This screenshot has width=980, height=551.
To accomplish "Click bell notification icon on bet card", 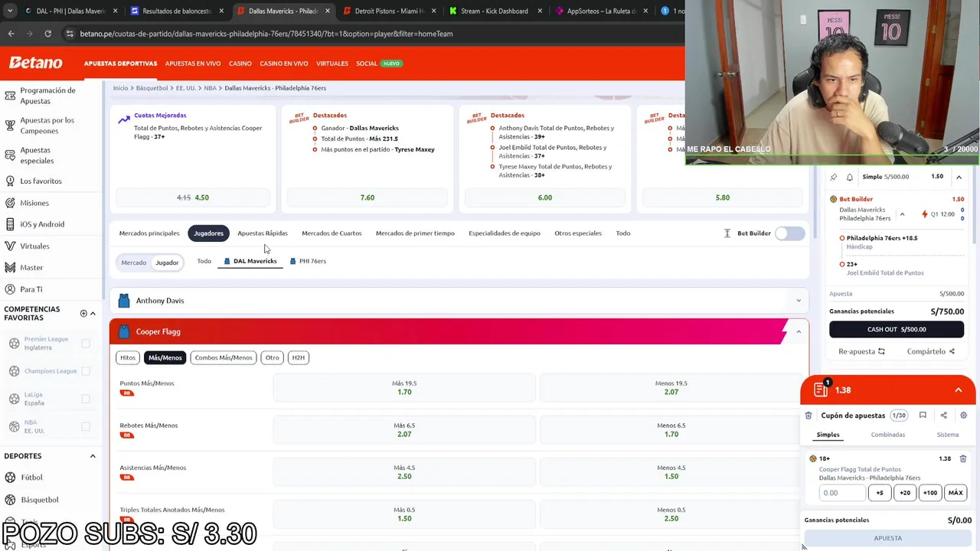I will (850, 177).
